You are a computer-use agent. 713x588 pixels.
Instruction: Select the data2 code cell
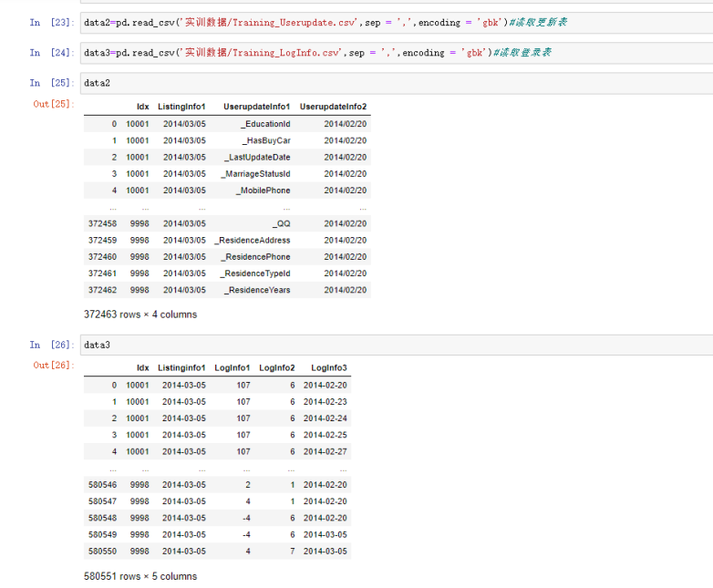coord(397,83)
